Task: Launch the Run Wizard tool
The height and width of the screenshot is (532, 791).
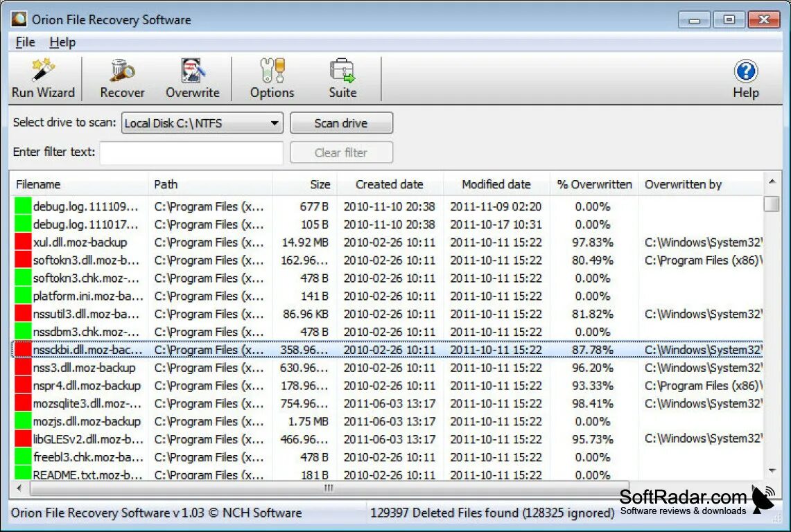Action: click(x=43, y=78)
